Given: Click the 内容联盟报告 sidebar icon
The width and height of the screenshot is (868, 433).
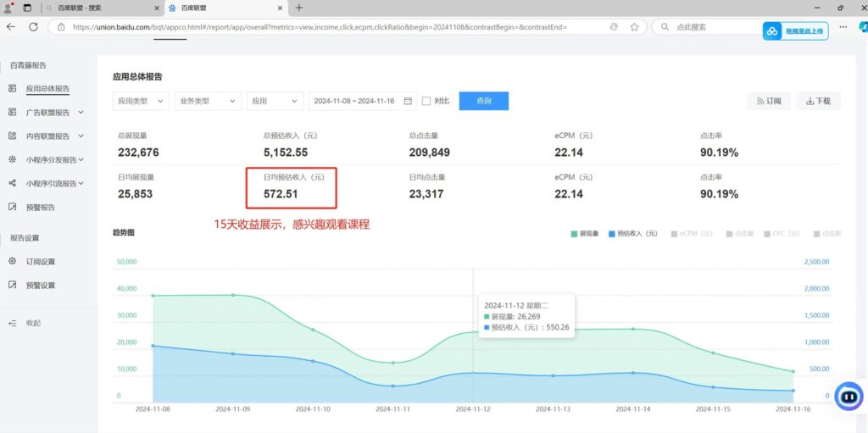Looking at the screenshot, I should click(12, 136).
